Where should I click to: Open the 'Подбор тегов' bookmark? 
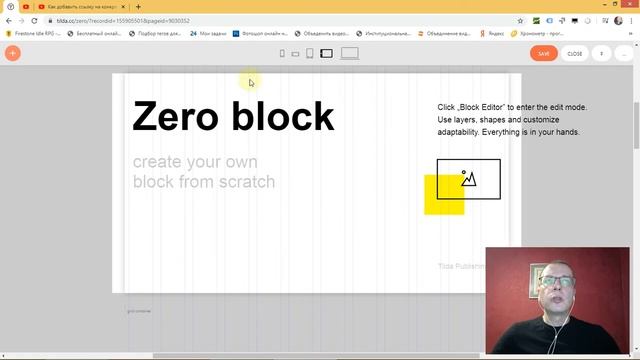pyautogui.click(x=155, y=33)
